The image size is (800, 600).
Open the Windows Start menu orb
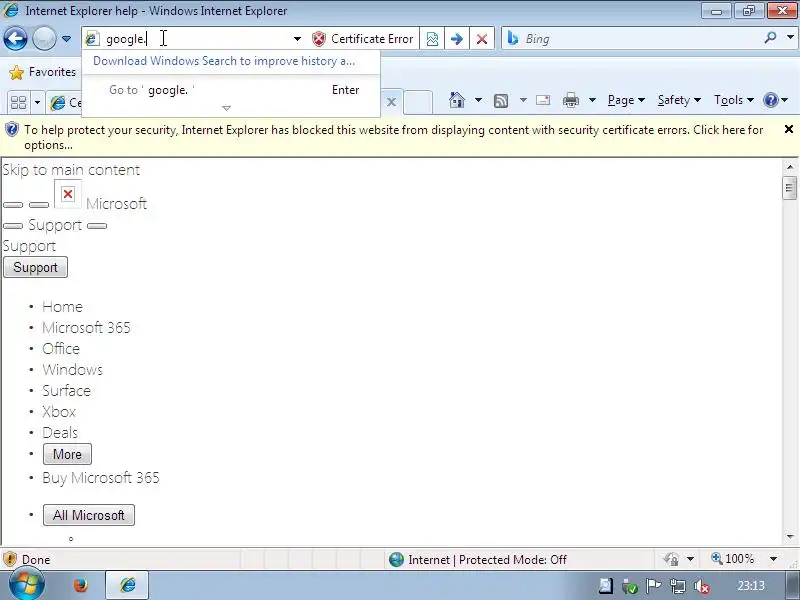27,584
